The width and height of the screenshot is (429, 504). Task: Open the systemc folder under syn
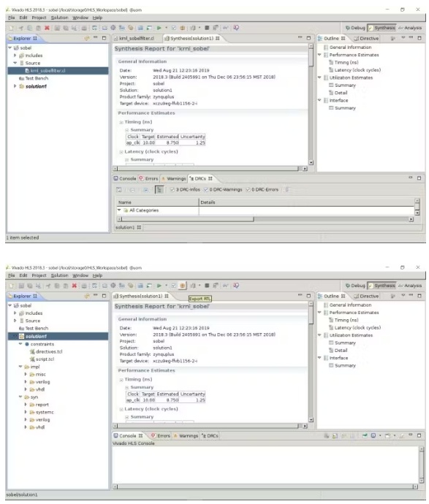click(x=42, y=413)
